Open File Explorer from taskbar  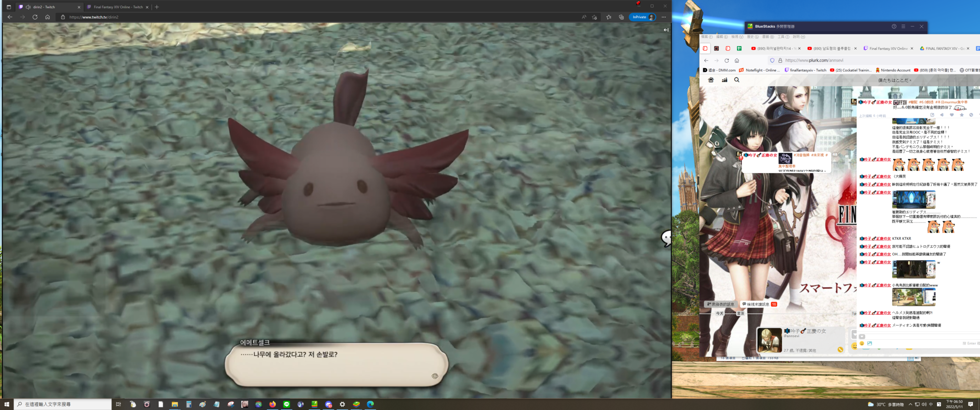coord(175,404)
